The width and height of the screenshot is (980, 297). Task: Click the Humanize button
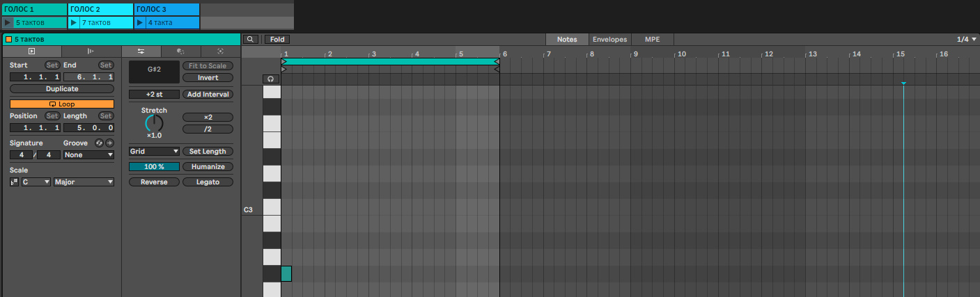[x=208, y=167]
